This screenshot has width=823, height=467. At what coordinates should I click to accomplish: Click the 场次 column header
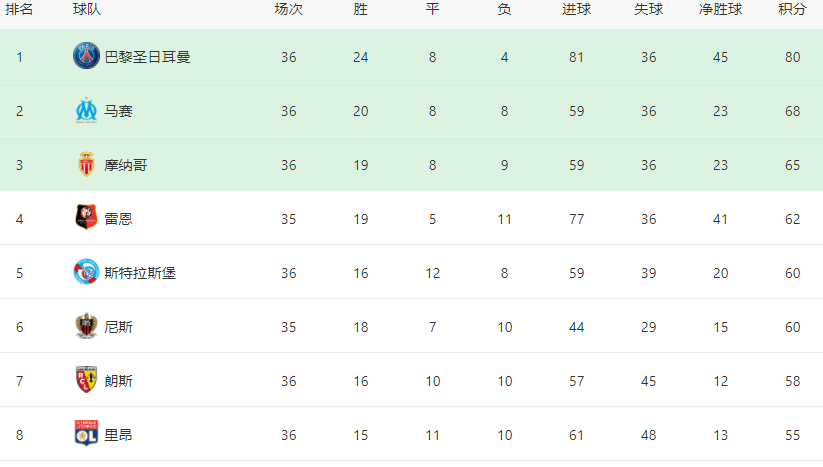coord(288,9)
